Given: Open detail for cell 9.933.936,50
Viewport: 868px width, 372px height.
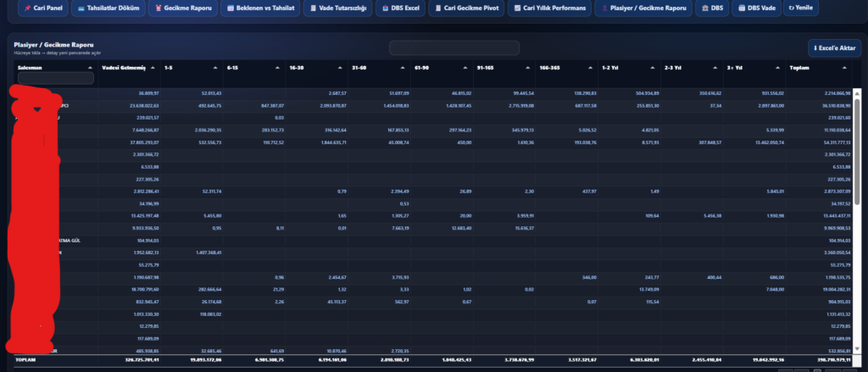Looking at the screenshot, I should 146,228.
